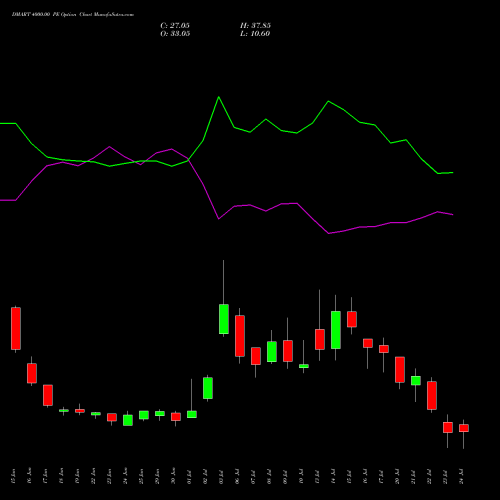The width and height of the screenshot is (500, 500).
Task: Select the green candle on 02 Jul
Action: tap(208, 388)
